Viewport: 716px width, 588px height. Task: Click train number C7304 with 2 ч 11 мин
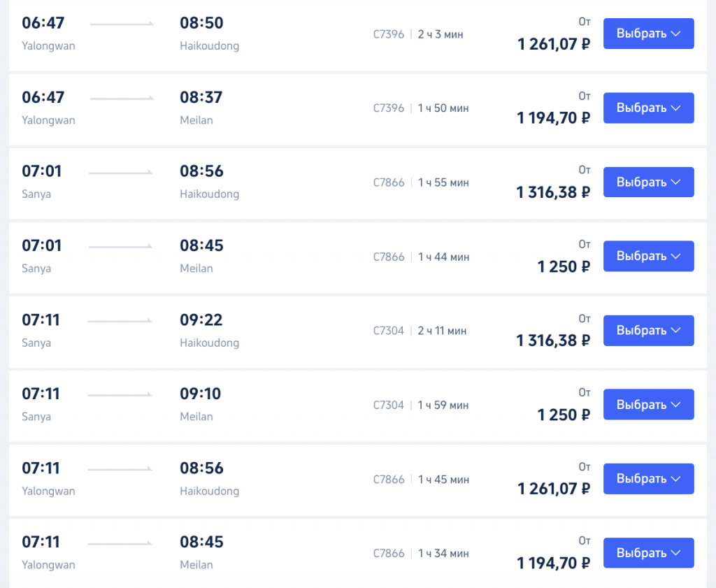389,331
